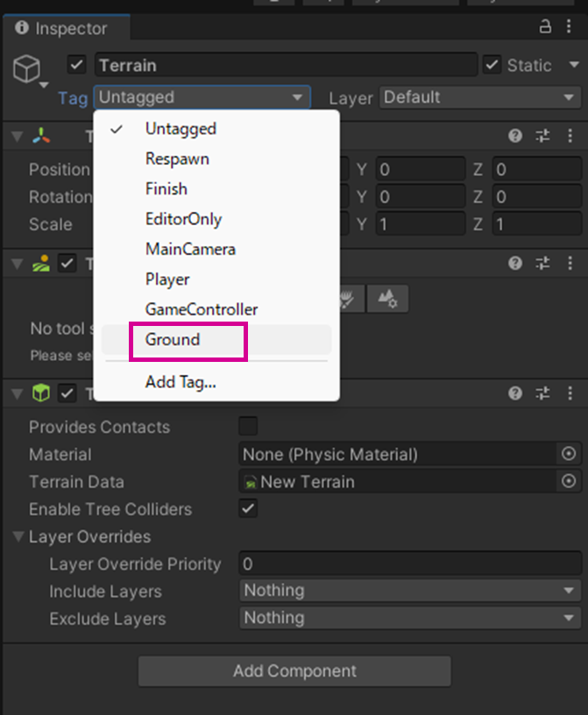Open presets for the Terrain Collider component
The image size is (588, 715).
coord(542,393)
